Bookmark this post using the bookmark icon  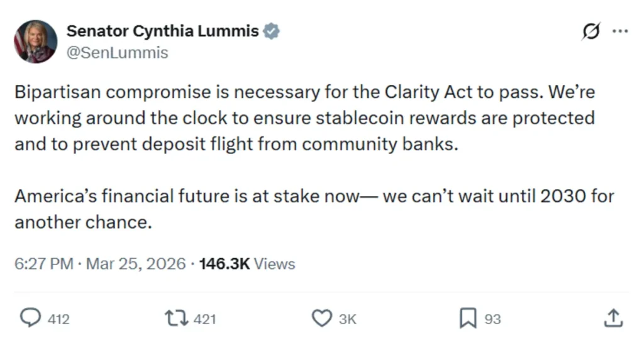[467, 318]
